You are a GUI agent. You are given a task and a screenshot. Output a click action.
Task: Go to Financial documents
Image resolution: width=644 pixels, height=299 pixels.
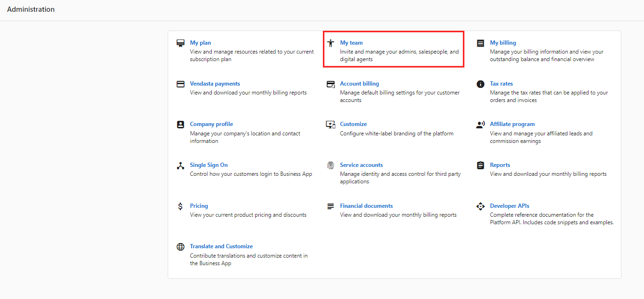click(x=366, y=206)
